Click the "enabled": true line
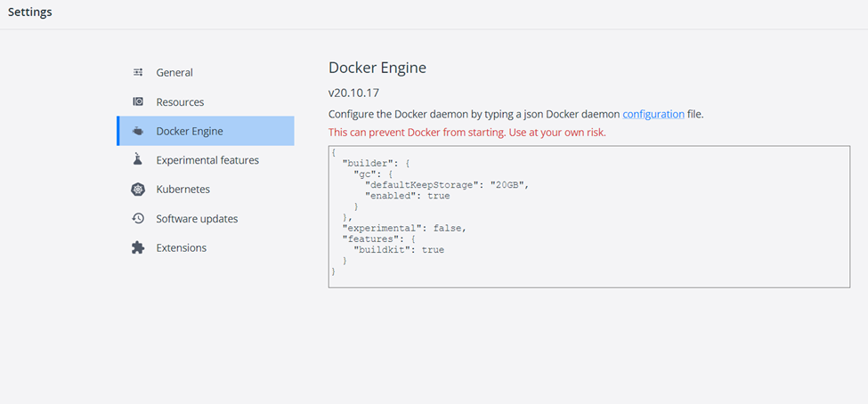868x404 pixels. click(x=408, y=196)
